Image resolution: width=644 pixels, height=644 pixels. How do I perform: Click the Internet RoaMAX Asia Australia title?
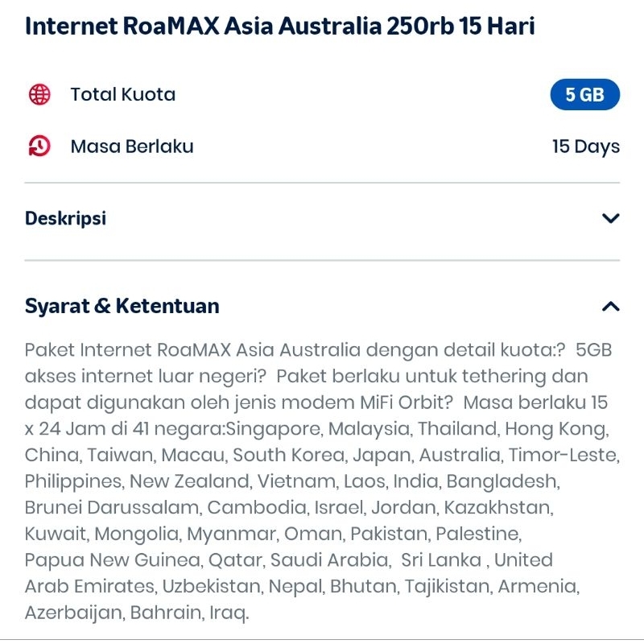tap(279, 27)
